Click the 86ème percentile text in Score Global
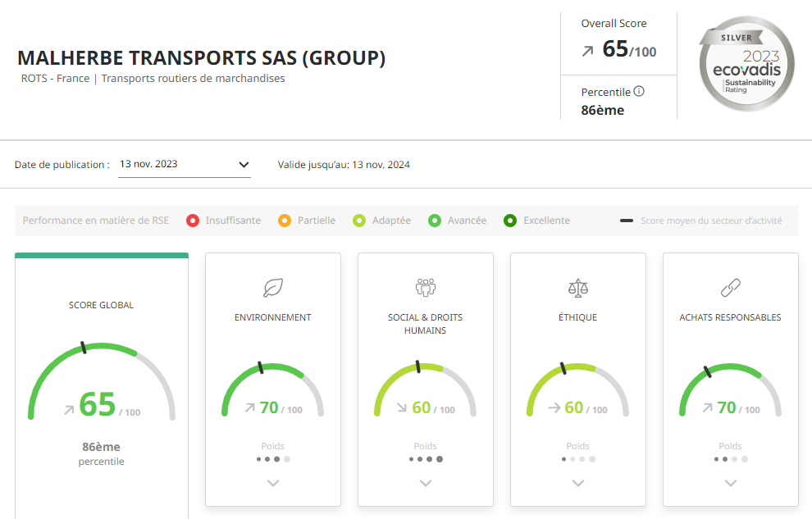 click(102, 453)
